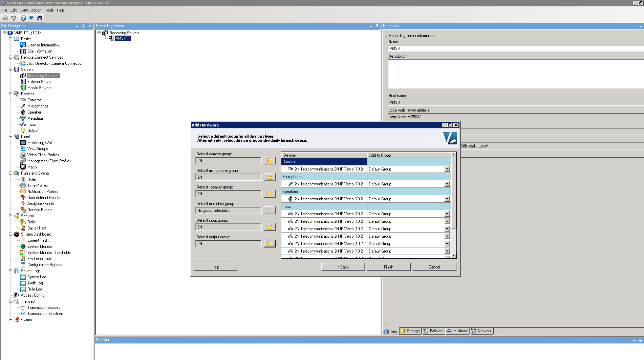Expand the Alarms tree node

tap(10, 320)
